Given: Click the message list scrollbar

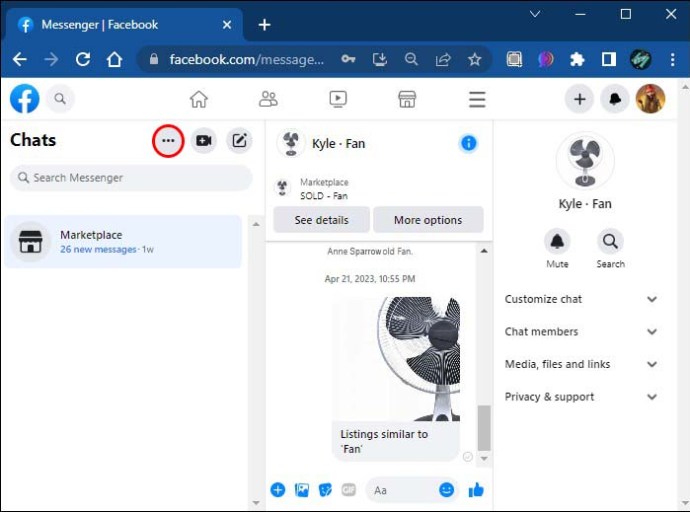Looking at the screenshot, I should pos(484,428).
